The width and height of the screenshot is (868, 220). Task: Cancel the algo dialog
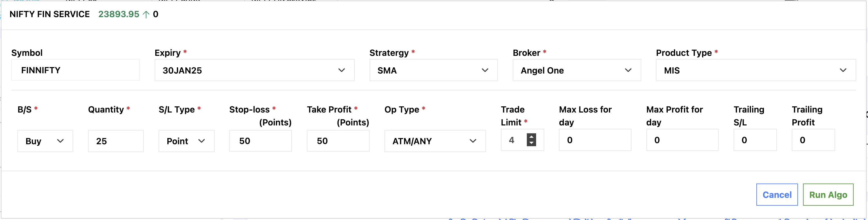pyautogui.click(x=776, y=195)
